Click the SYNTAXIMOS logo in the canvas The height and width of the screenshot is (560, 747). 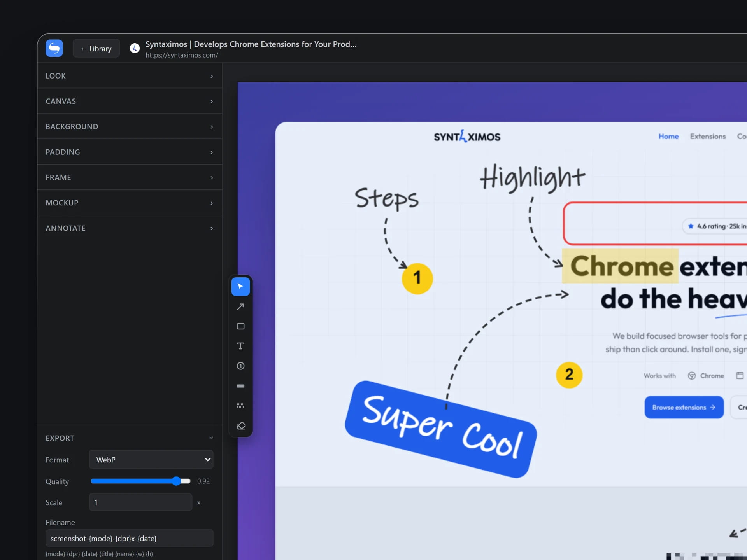click(467, 136)
